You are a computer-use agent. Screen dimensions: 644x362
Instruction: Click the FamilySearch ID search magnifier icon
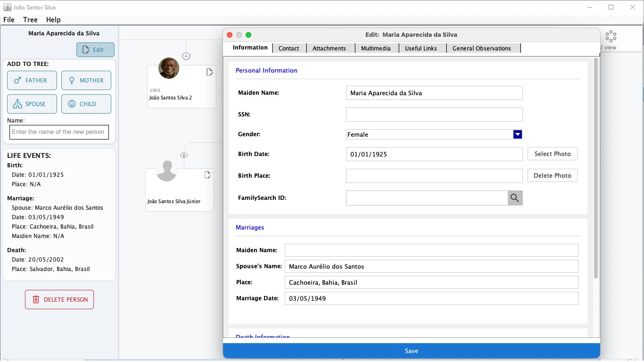tap(515, 197)
